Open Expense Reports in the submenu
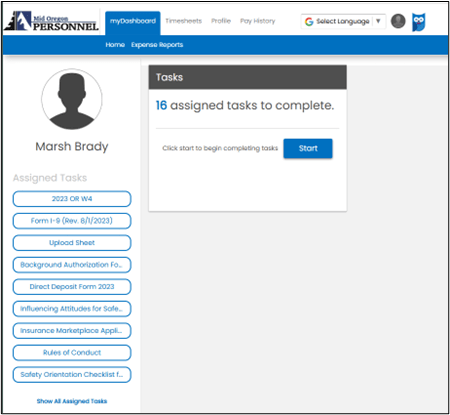The width and height of the screenshot is (450, 415). pyautogui.click(x=157, y=45)
